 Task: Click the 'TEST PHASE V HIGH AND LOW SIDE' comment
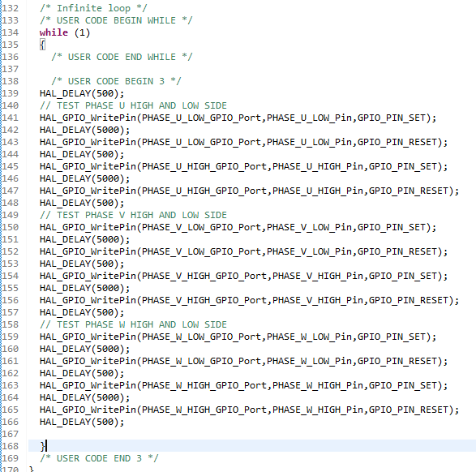click(x=133, y=215)
